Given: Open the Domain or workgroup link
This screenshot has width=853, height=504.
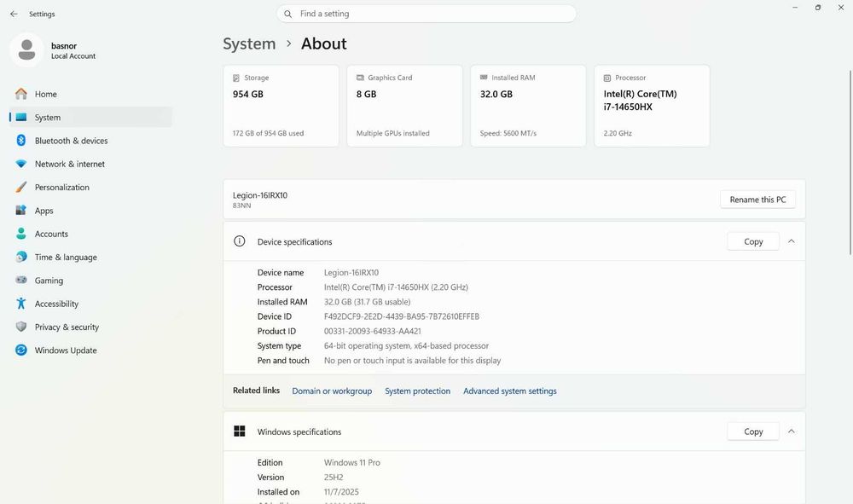Looking at the screenshot, I should (332, 391).
